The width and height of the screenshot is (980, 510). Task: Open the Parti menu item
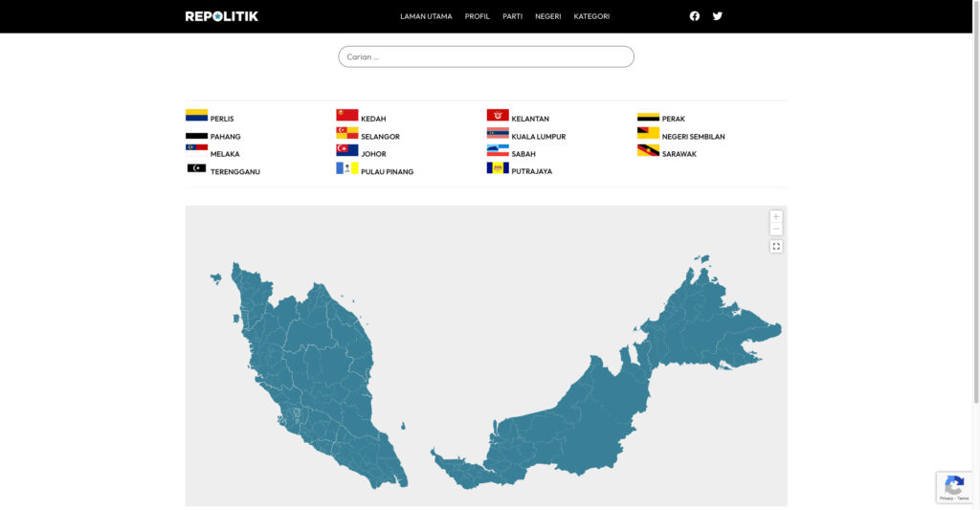click(x=512, y=16)
